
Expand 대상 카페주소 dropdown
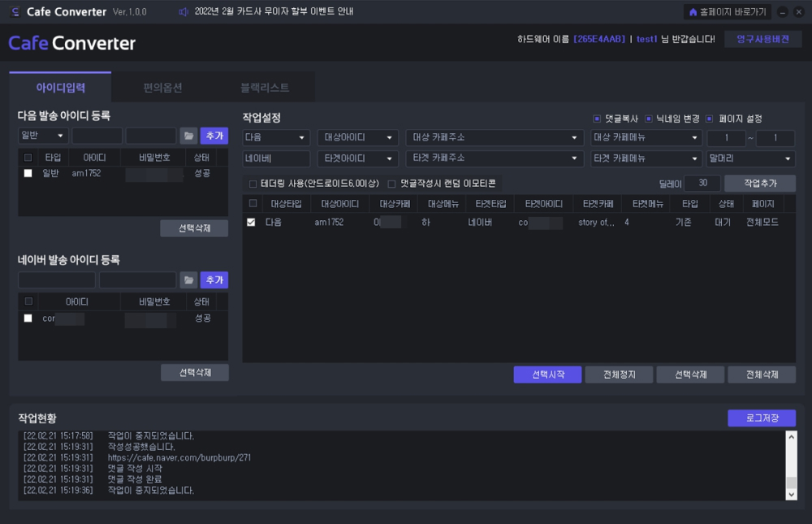coord(494,137)
